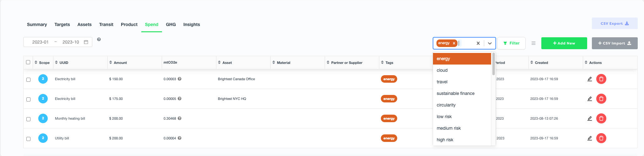Open calendar icon in date range field
Viewport: 644px width, 156px height.
point(86,42)
